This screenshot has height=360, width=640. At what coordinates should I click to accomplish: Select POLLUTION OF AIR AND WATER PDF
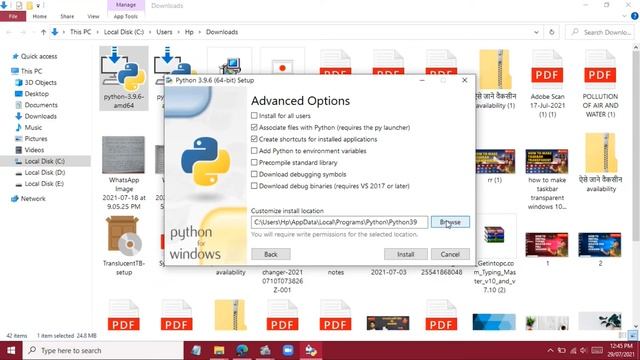pos(600,84)
